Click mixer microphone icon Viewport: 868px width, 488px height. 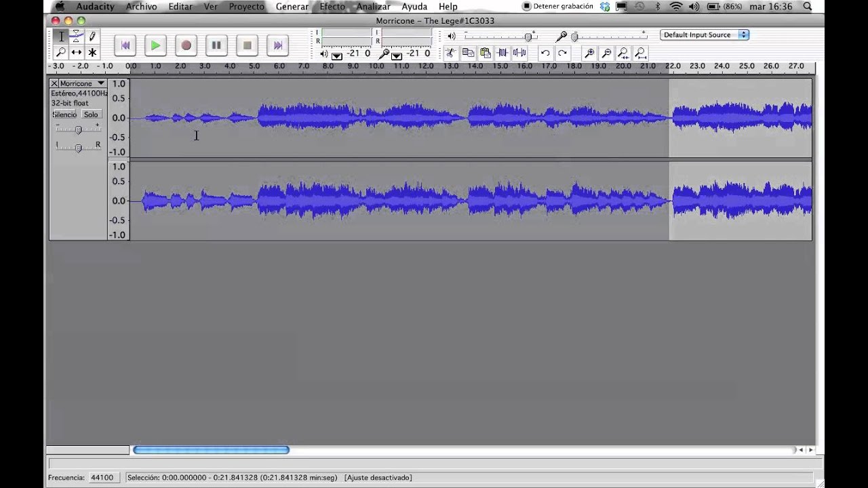[561, 37]
